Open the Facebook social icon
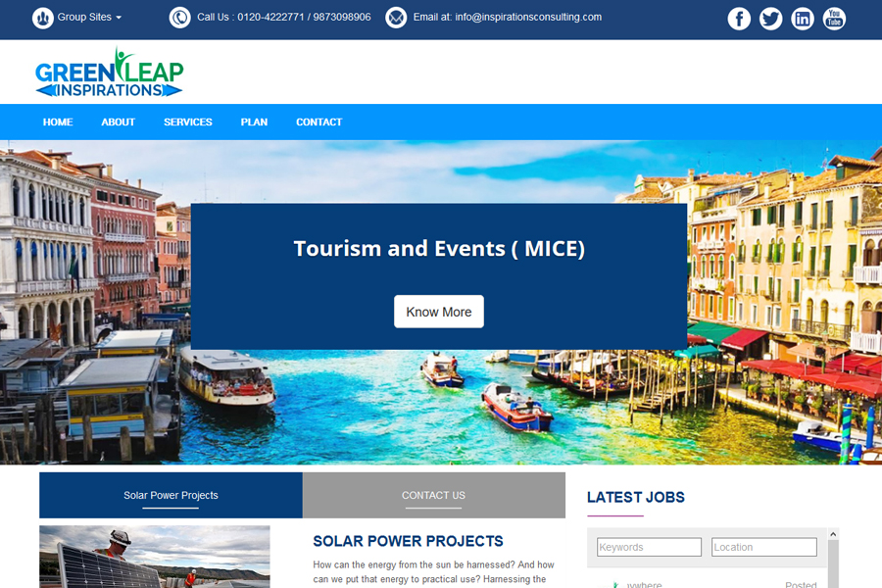 coord(739,19)
